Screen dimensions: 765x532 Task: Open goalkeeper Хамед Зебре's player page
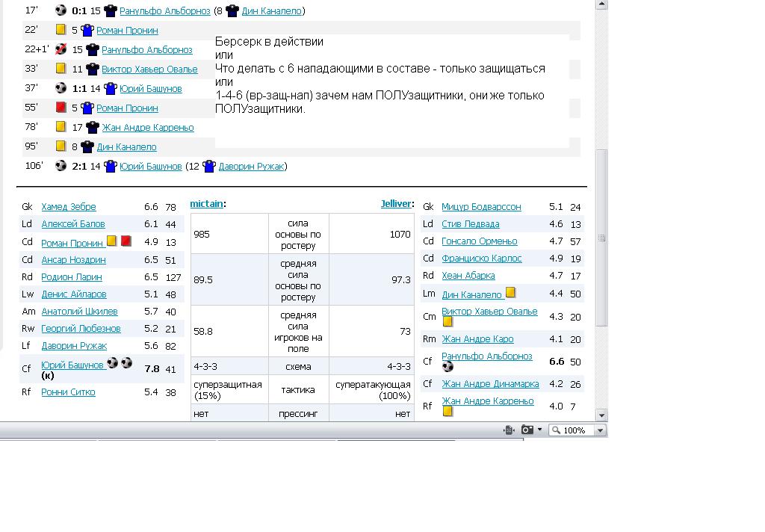(69, 207)
